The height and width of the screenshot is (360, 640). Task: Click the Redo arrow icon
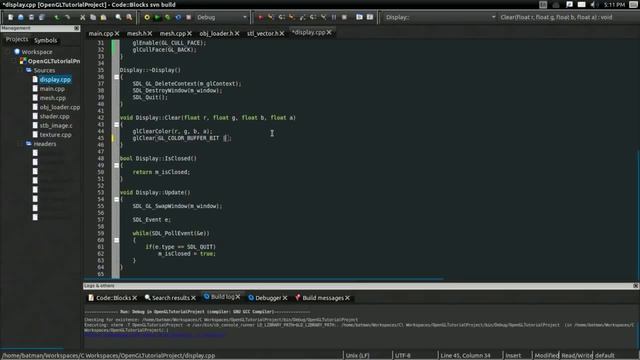(x=67, y=17)
